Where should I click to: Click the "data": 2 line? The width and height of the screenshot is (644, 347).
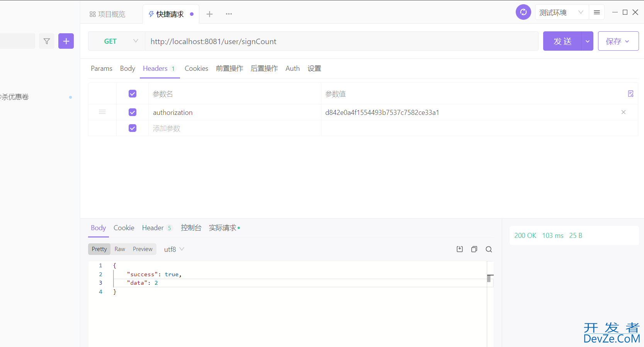coord(142,283)
